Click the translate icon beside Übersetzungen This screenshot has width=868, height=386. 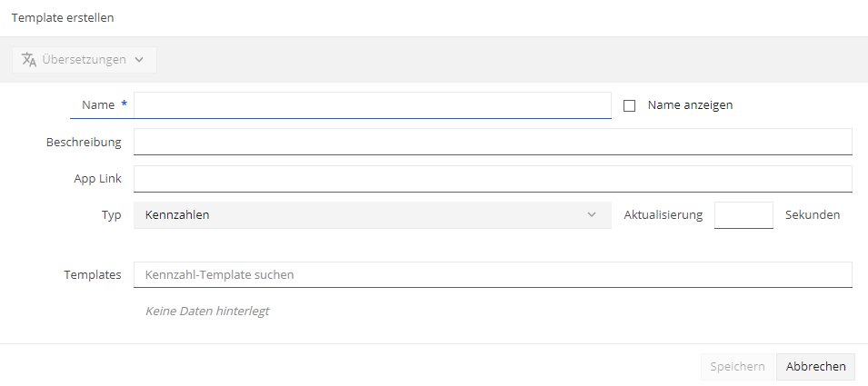[29, 60]
